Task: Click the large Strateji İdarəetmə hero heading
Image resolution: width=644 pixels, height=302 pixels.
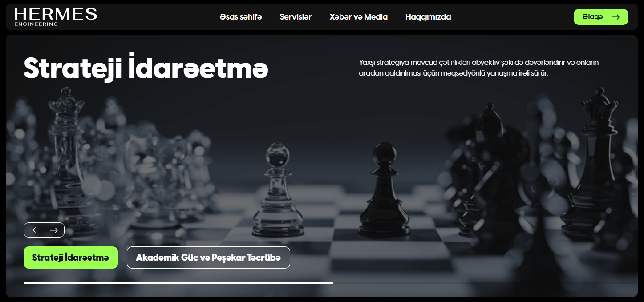Action: pyautogui.click(x=146, y=68)
